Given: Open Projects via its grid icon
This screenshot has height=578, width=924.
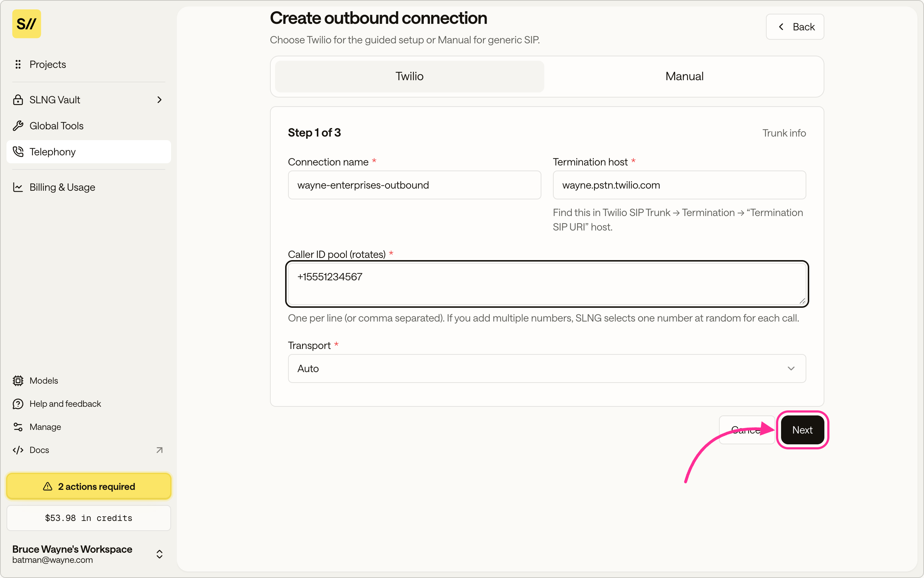Looking at the screenshot, I should [x=18, y=64].
